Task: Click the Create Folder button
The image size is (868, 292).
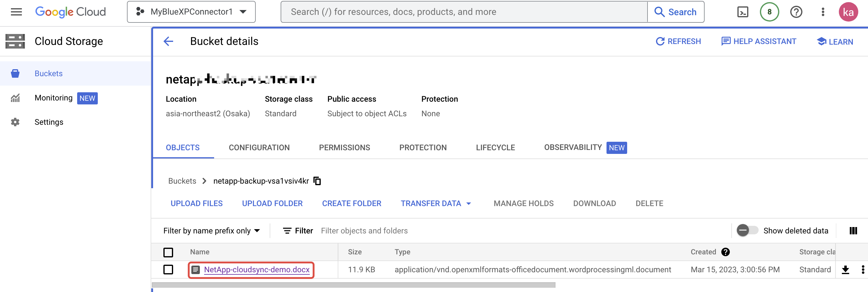Action: [x=351, y=203]
